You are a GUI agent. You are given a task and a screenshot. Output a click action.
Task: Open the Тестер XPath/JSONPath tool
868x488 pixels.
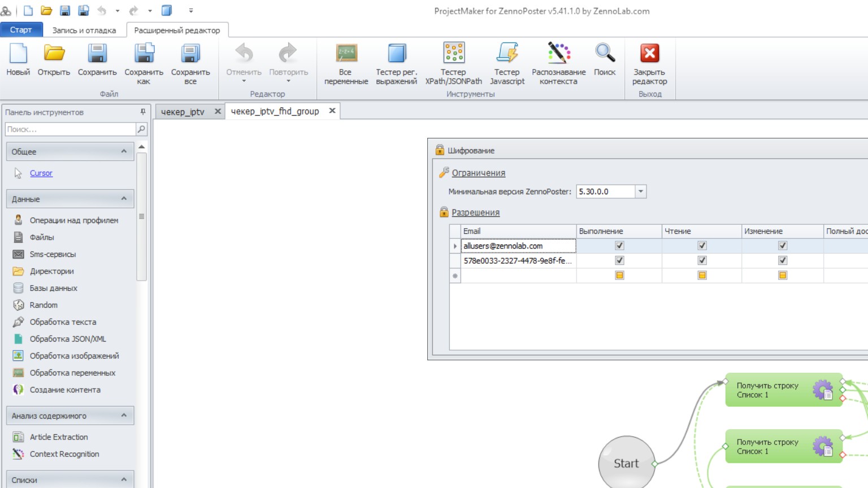(x=453, y=64)
